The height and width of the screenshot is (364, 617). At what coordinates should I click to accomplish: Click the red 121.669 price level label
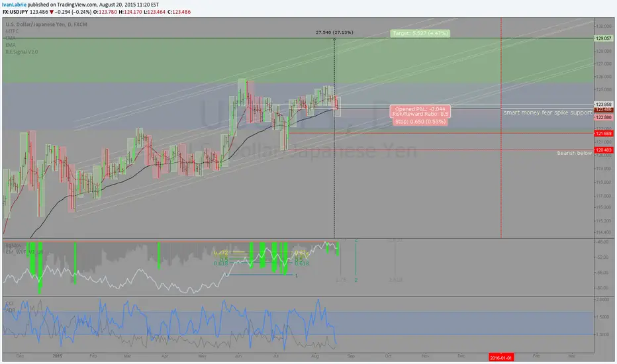[604, 134]
